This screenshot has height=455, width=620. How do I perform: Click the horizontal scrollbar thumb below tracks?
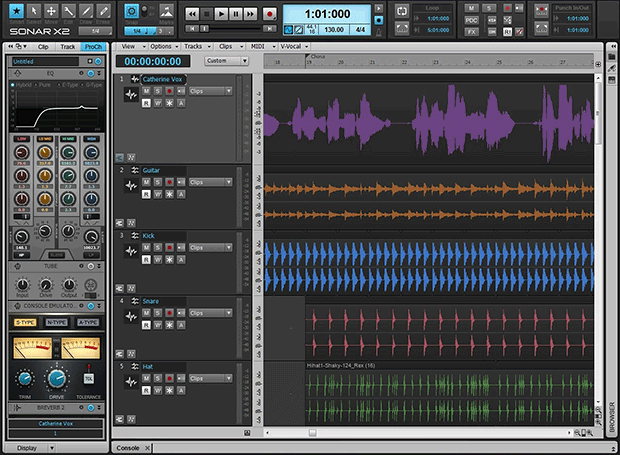pyautogui.click(x=312, y=433)
